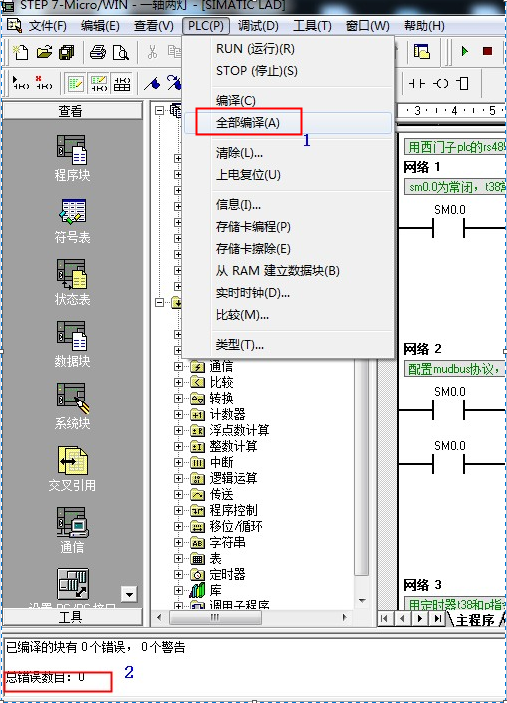
Task: Expand the 库 libraries node
Action: 178,590
